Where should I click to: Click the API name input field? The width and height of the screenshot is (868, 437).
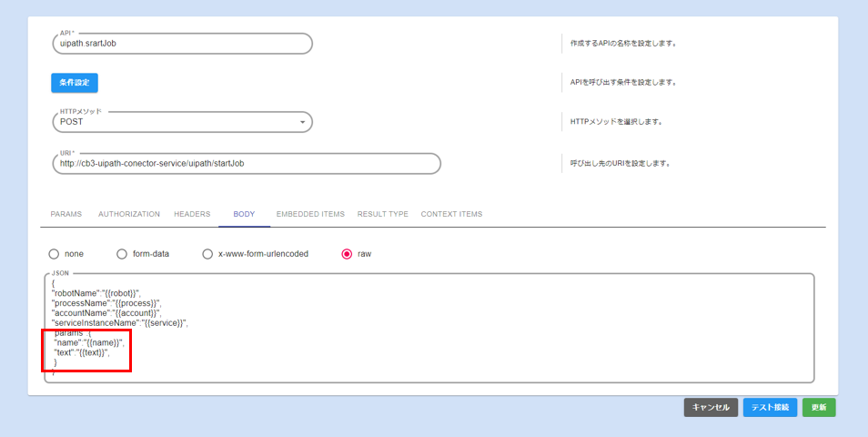[182, 44]
